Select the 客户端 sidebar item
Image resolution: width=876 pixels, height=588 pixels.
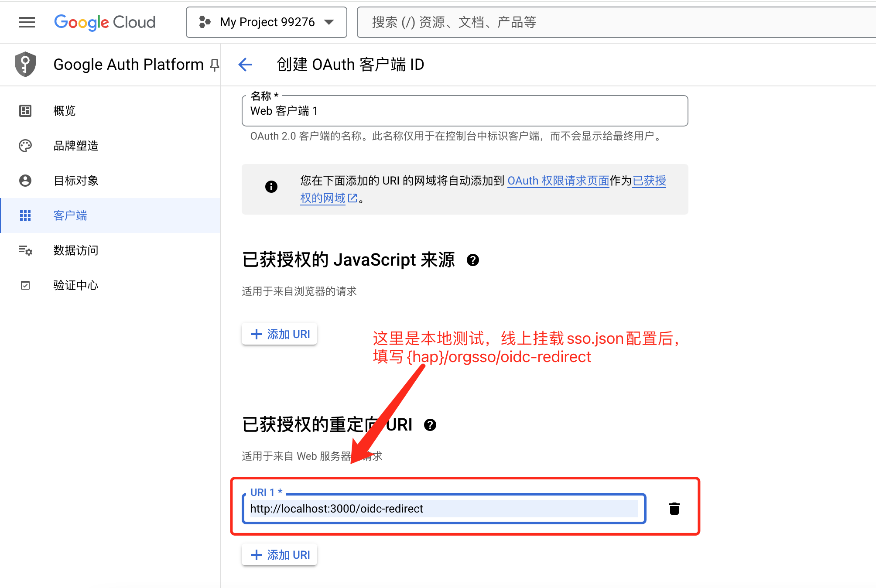(x=110, y=215)
